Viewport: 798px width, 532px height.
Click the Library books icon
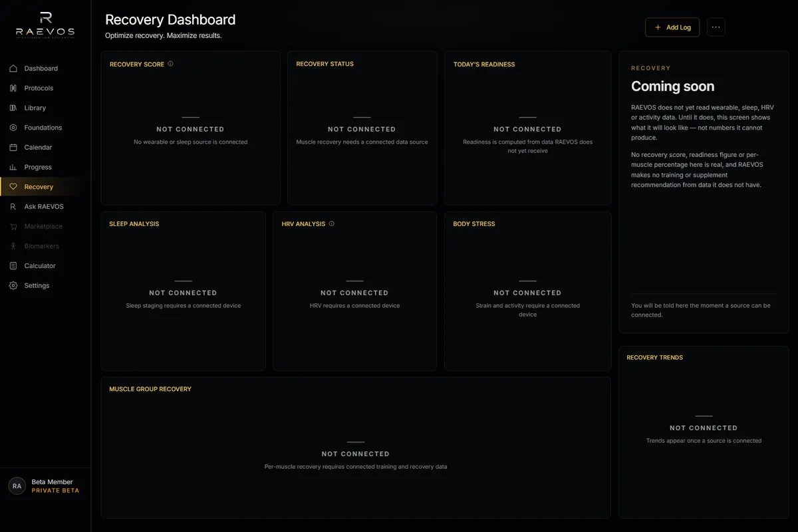[x=13, y=108]
